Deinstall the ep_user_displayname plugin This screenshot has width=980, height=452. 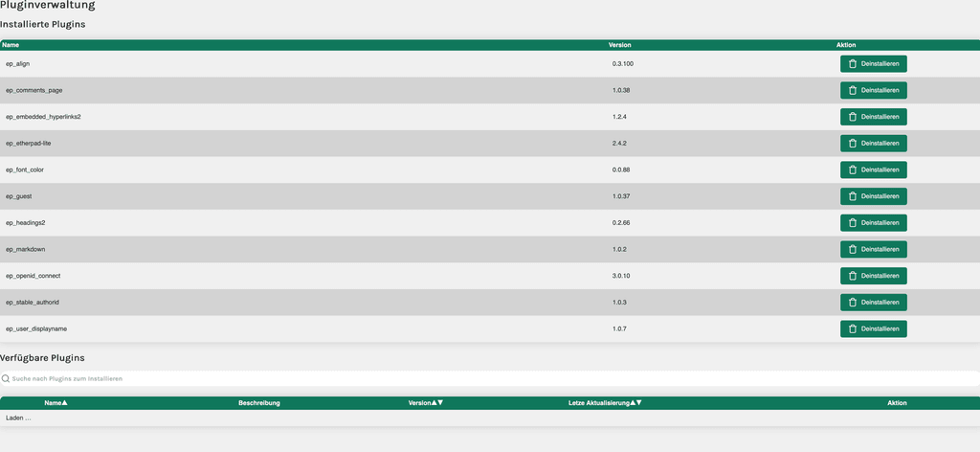pyautogui.click(x=873, y=328)
